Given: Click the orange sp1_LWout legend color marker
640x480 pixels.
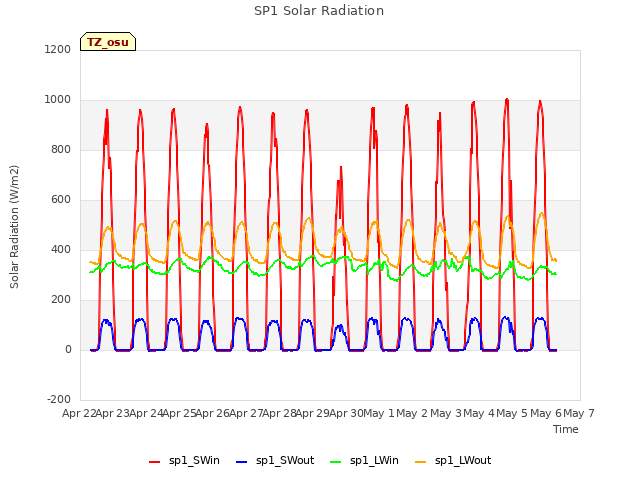Looking at the screenshot, I should point(420,462).
